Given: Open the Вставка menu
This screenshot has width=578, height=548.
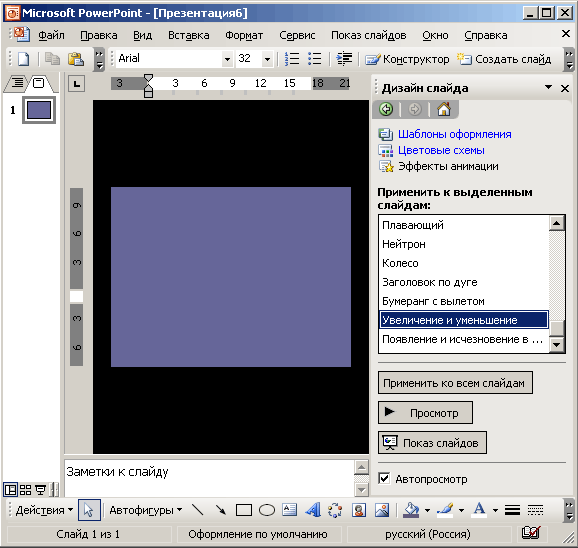Looking at the screenshot, I should pos(189,35).
